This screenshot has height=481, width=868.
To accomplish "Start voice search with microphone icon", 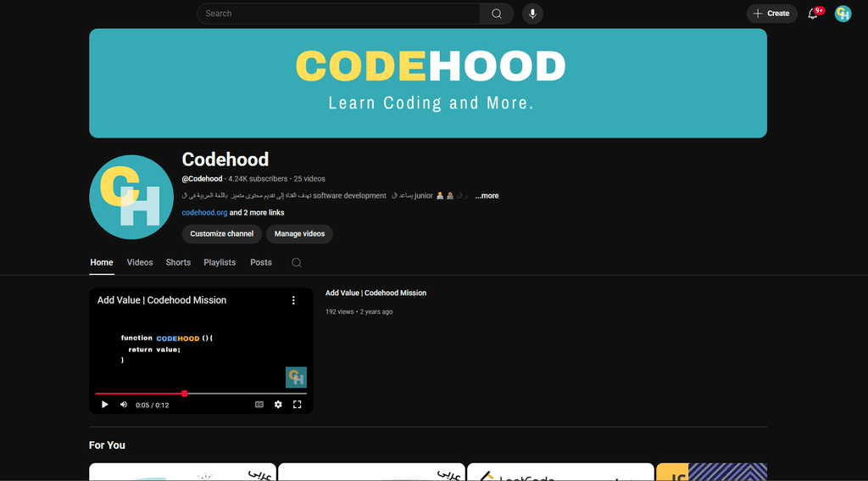I will pyautogui.click(x=532, y=14).
